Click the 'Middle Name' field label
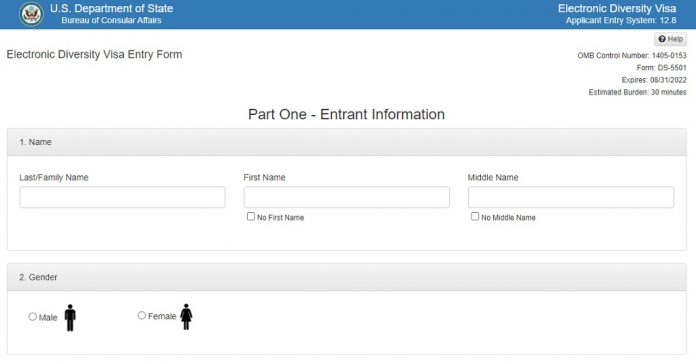The image size is (696, 364). pos(493,178)
